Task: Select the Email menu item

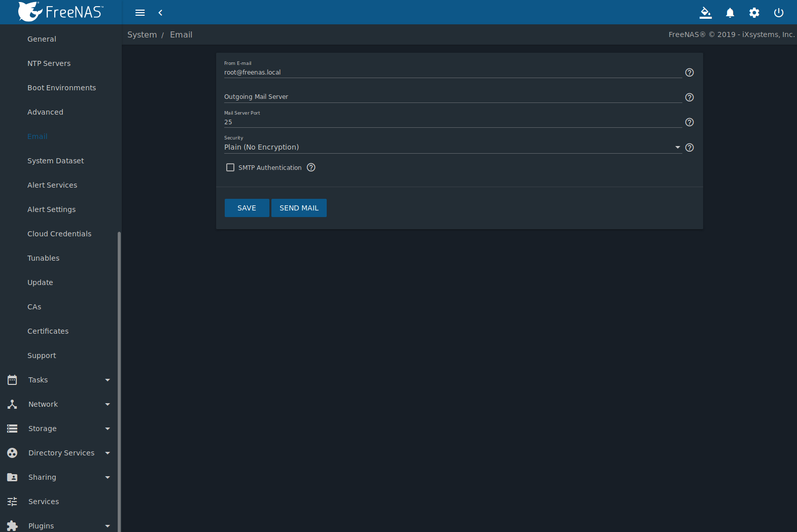Action: tap(38, 136)
